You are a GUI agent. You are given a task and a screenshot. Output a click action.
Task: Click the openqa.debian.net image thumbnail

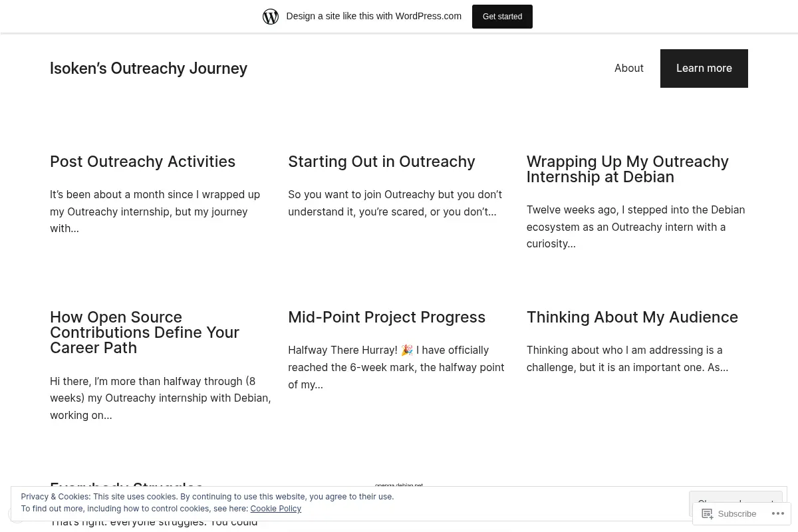coord(399,486)
